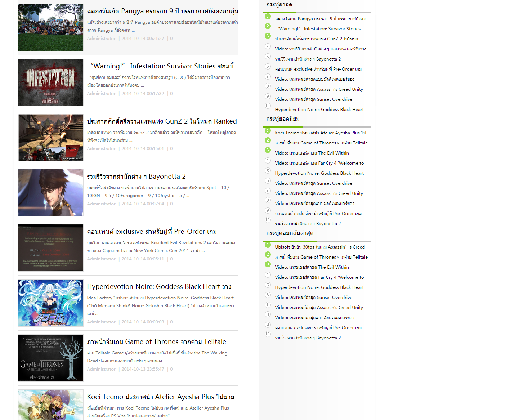This screenshot has width=510, height=420.
Task: Click Administrator author on the Game of Thrones article
Action: coord(101,369)
